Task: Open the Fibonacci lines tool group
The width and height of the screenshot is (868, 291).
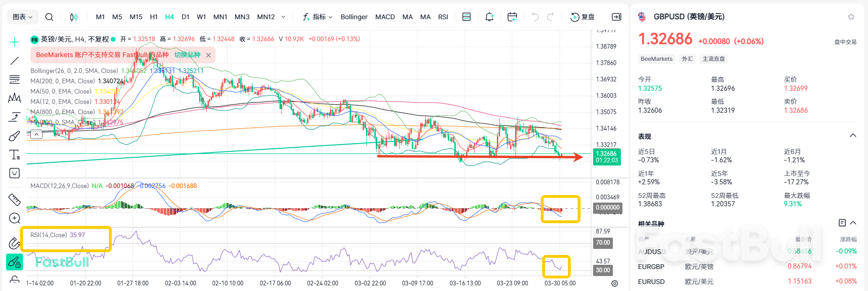Action: coord(14,80)
